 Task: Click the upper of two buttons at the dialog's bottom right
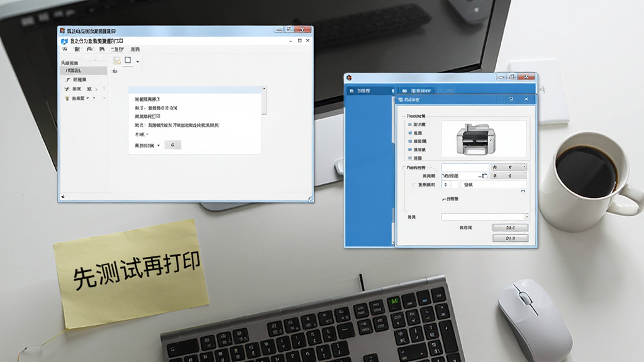[x=510, y=228]
